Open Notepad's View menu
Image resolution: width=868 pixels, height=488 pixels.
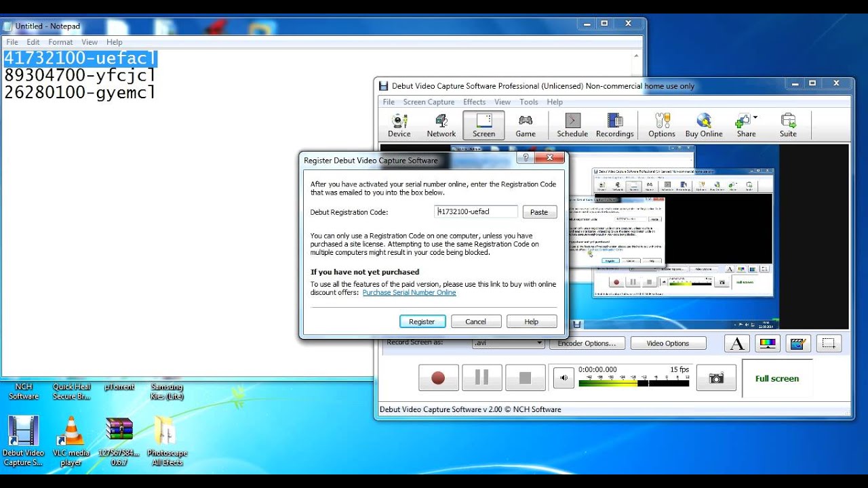click(90, 42)
